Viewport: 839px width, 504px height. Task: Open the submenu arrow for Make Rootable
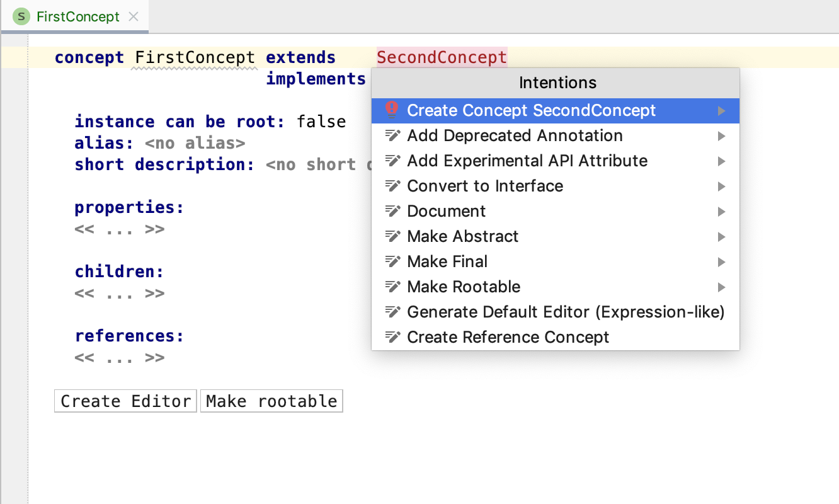click(x=721, y=287)
